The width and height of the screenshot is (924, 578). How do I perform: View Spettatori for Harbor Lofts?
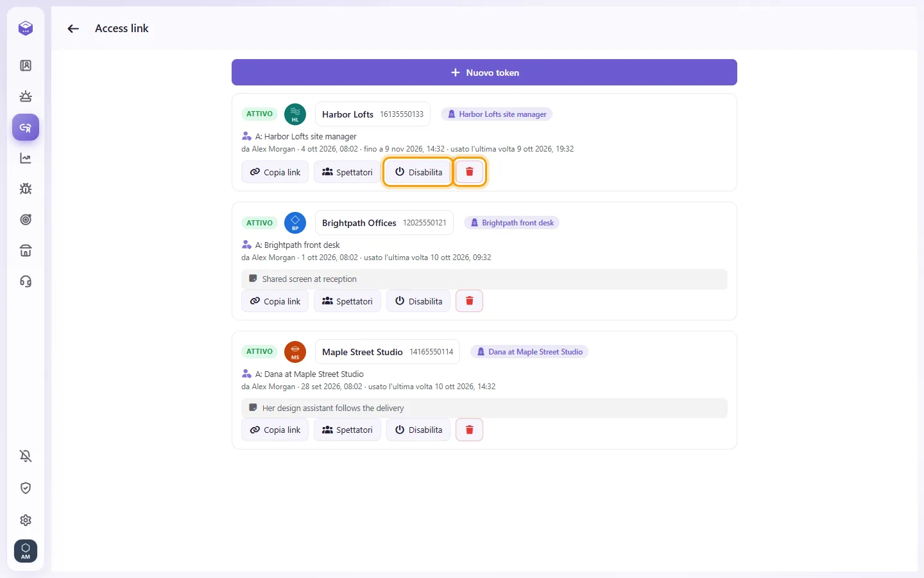347,172
